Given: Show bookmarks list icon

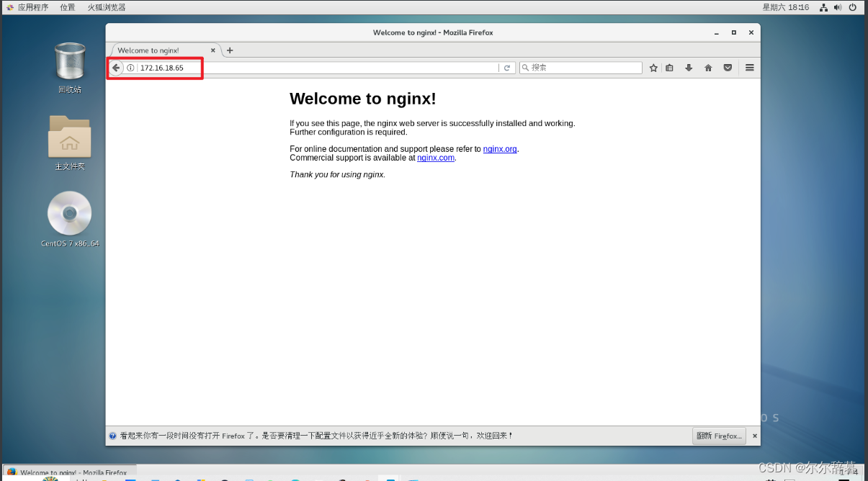Looking at the screenshot, I should (x=669, y=68).
